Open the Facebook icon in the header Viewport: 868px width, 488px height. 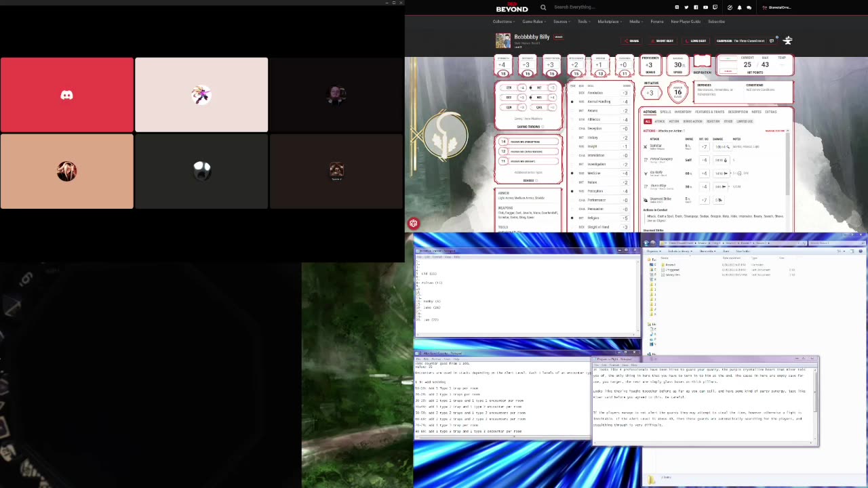point(696,7)
